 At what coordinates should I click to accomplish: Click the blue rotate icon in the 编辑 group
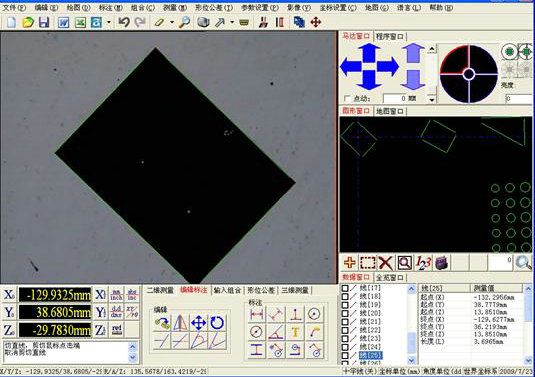(217, 323)
